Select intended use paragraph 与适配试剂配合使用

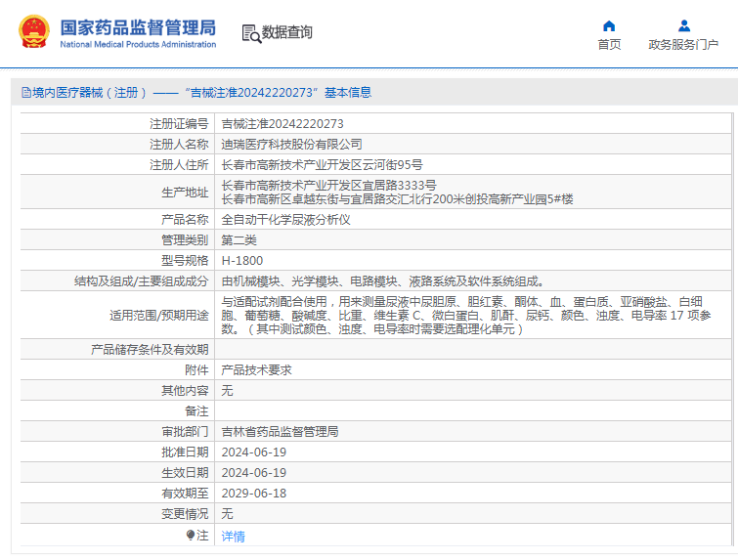pyautogui.click(x=466, y=316)
